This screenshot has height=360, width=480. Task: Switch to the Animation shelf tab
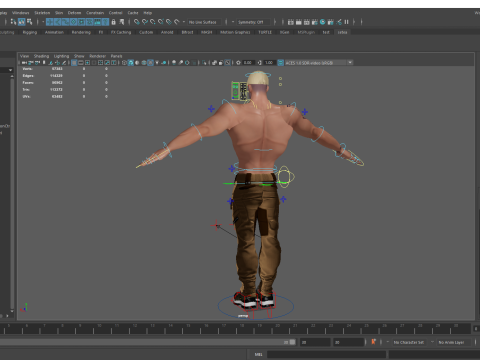click(54, 32)
